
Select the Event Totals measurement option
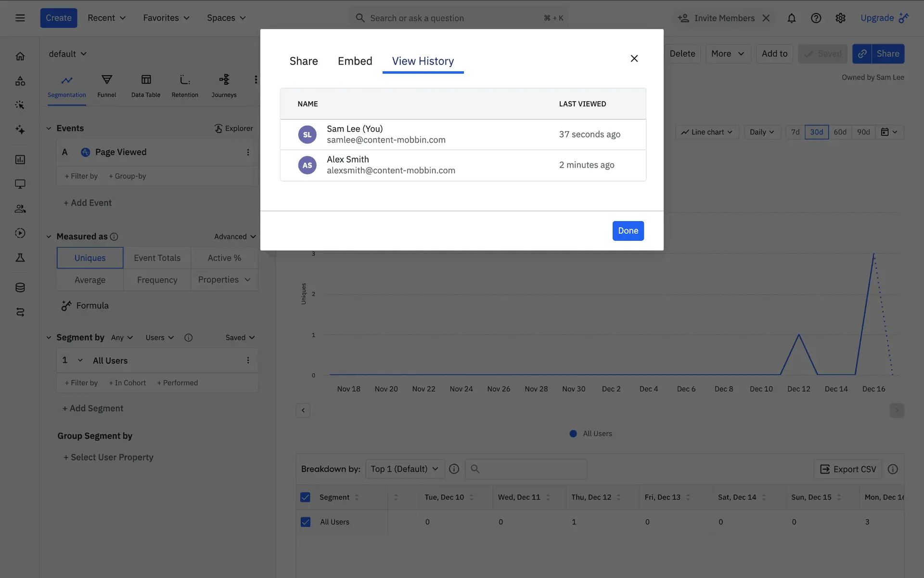157,258
